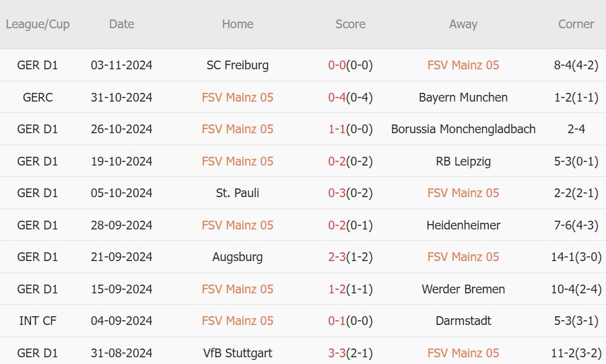Click Augsburg home team name
Image resolution: width=606 pixels, height=364 pixels.
click(x=238, y=257)
